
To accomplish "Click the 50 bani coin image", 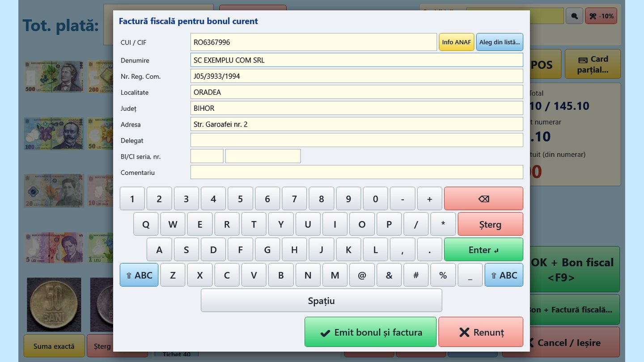I will click(x=54, y=304).
